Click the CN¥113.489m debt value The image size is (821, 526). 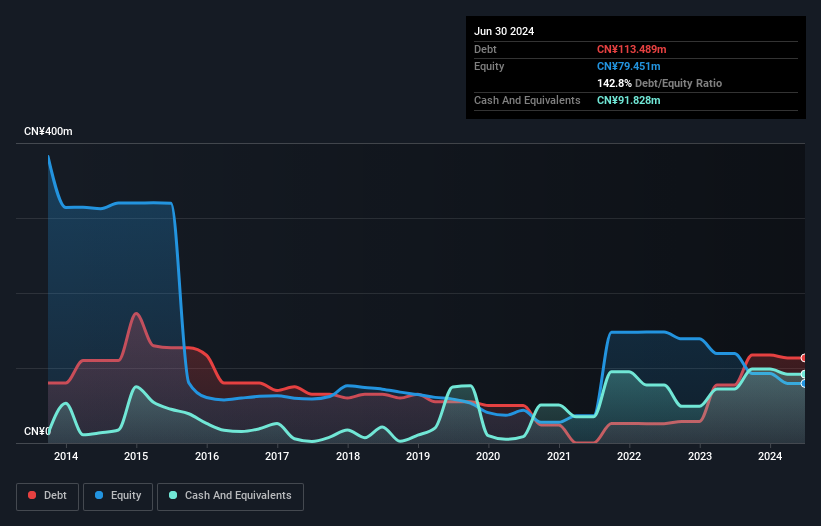click(x=631, y=49)
